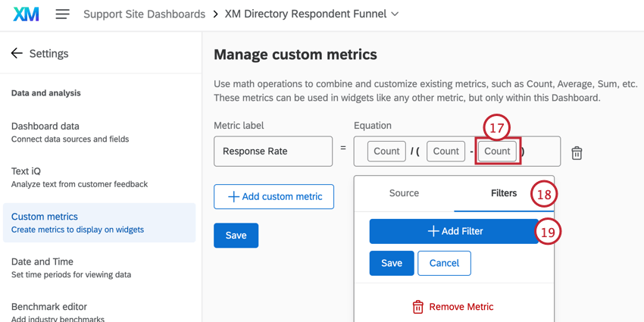Select the first Count metric in equation
This screenshot has width=644, height=322.
(386, 152)
